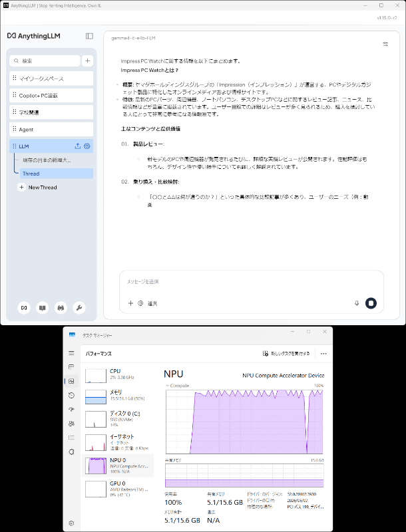Select the メモリ performance entry
The width and height of the screenshot is (406, 532).
(117, 396)
